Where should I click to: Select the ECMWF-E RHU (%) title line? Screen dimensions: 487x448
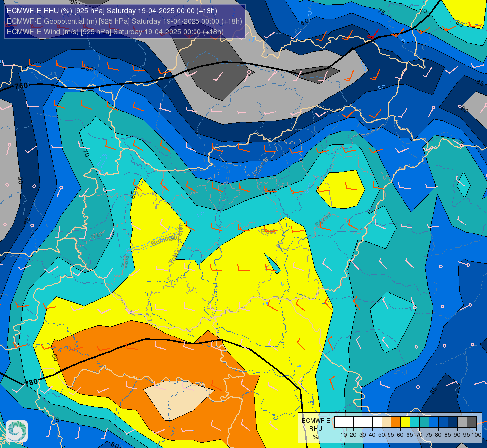(112, 11)
